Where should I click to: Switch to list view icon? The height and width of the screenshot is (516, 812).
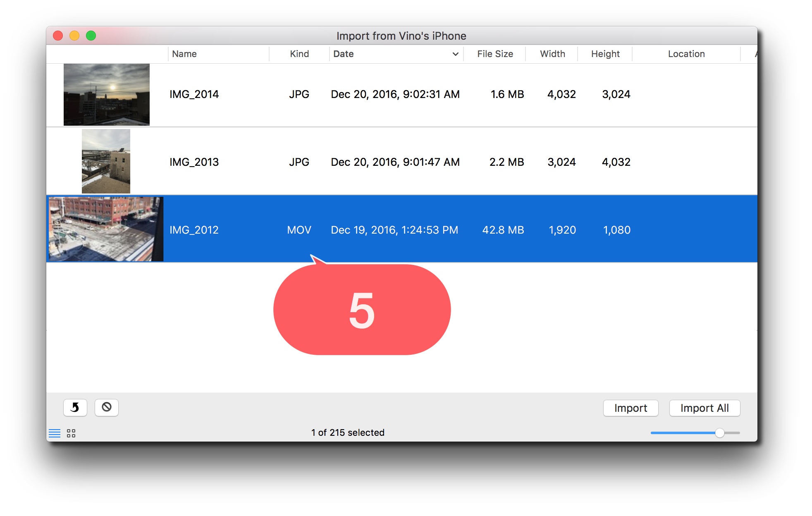[55, 433]
